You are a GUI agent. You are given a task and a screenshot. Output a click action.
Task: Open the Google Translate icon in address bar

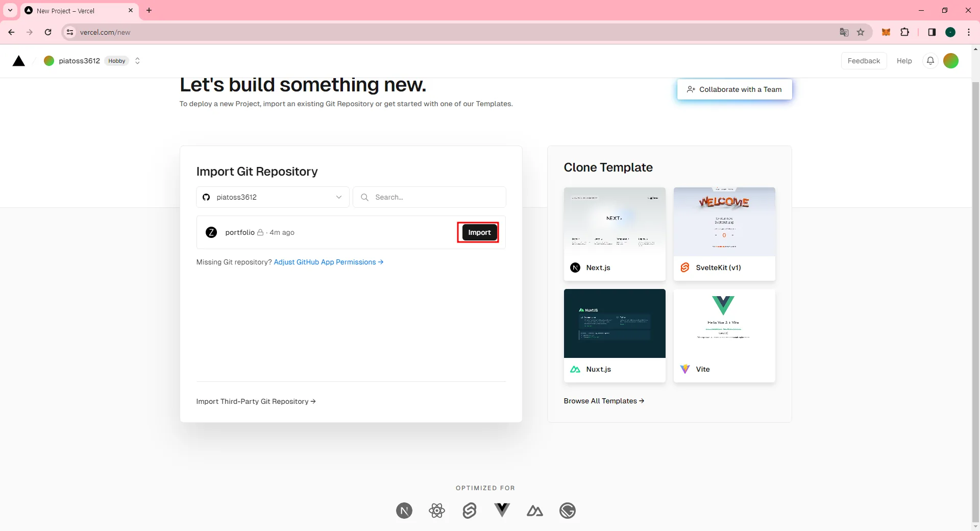tap(844, 32)
